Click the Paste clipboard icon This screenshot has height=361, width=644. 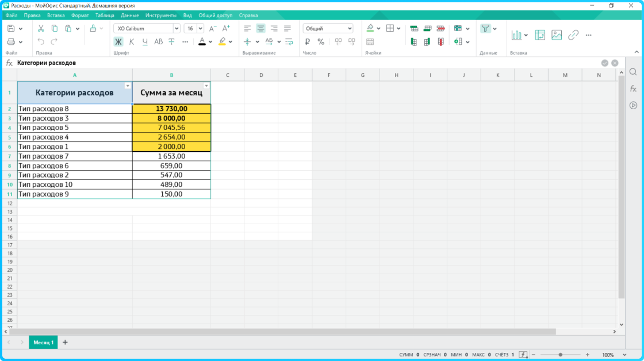pos(68,28)
